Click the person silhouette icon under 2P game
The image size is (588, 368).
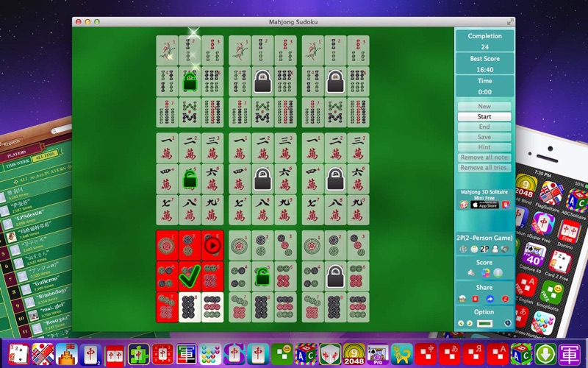(496, 250)
